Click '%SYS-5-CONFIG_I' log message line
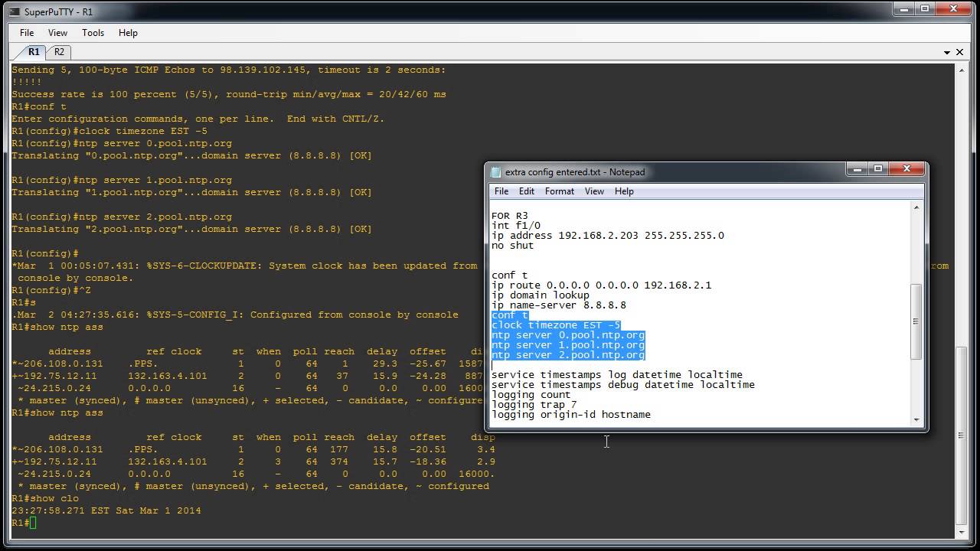Image resolution: width=980 pixels, height=551 pixels. (235, 315)
